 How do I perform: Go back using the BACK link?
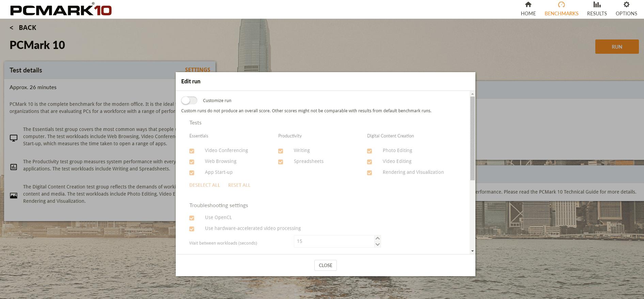(x=23, y=28)
